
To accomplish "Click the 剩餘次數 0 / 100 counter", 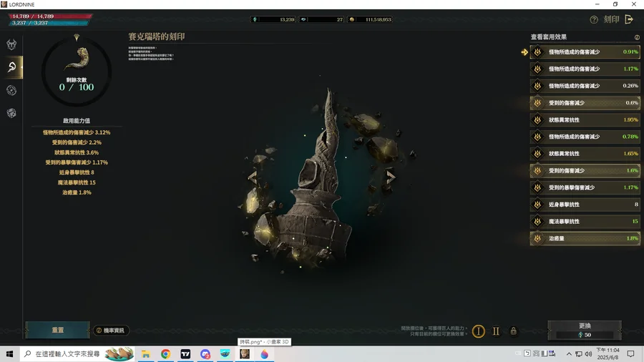I will (77, 84).
